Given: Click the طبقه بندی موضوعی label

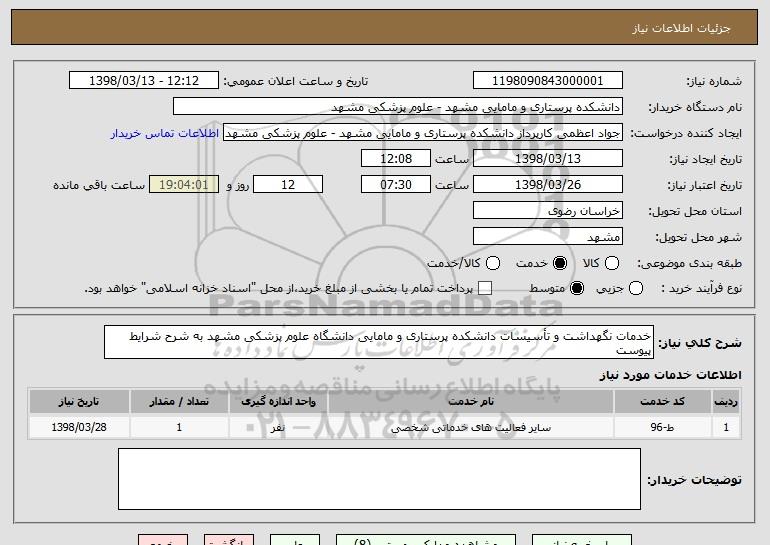Looking at the screenshot, I should tap(689, 264).
